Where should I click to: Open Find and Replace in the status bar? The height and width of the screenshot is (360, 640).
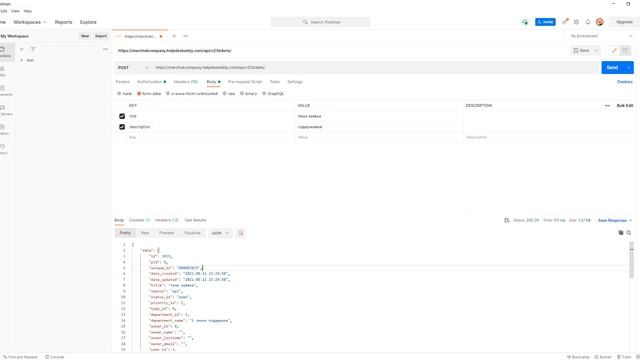coord(20,357)
